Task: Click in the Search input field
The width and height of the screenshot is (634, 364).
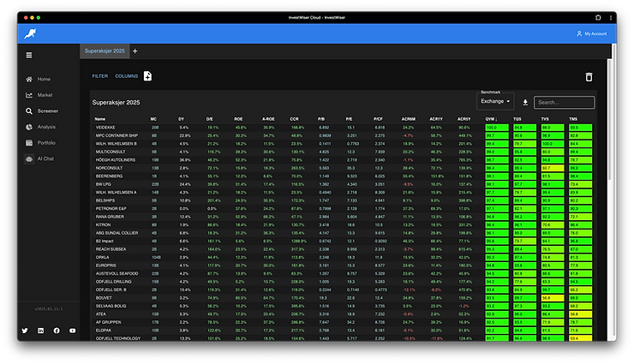Action: 564,102
